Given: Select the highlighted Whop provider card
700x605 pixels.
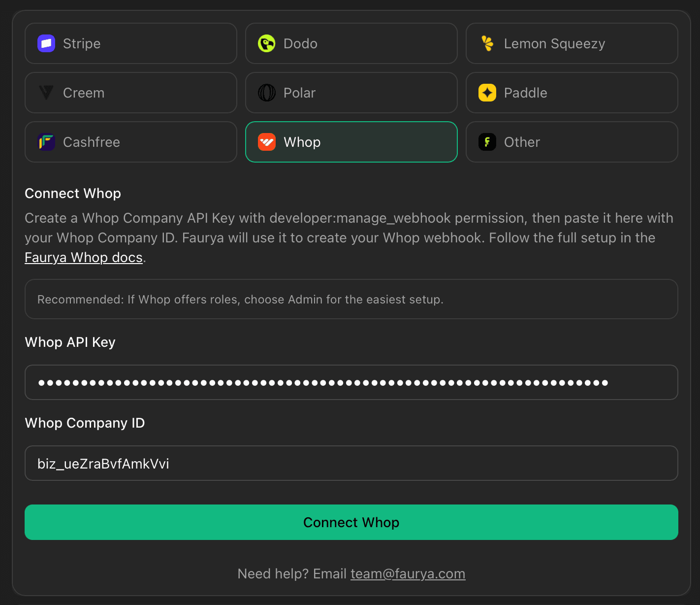Looking at the screenshot, I should [351, 142].
